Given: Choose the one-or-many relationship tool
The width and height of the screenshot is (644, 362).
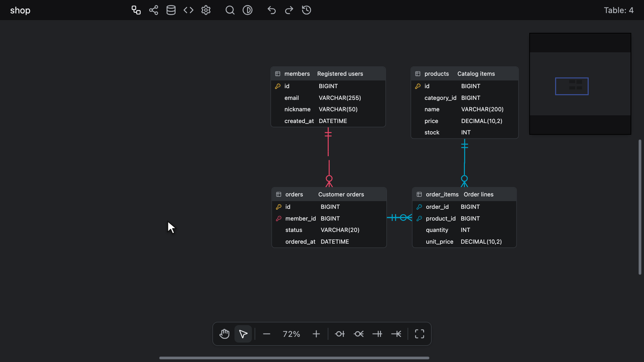Looking at the screenshot, I should point(396,334).
